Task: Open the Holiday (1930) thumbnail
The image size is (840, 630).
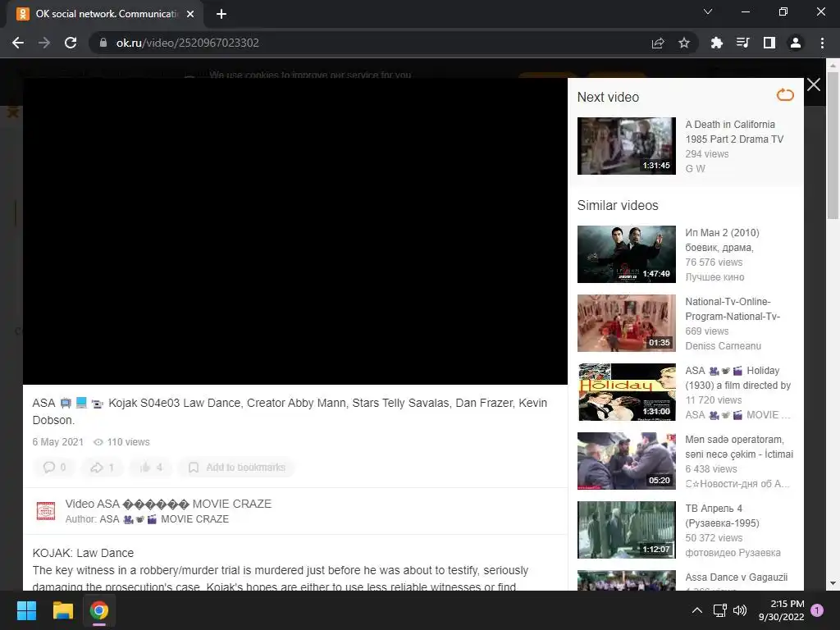Action: tap(626, 392)
